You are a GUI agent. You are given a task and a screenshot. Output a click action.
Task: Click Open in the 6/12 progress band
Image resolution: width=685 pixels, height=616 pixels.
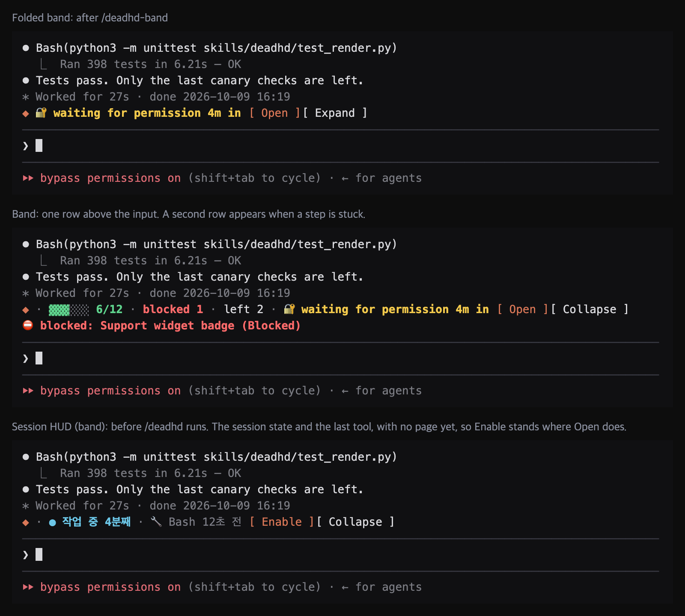522,309
